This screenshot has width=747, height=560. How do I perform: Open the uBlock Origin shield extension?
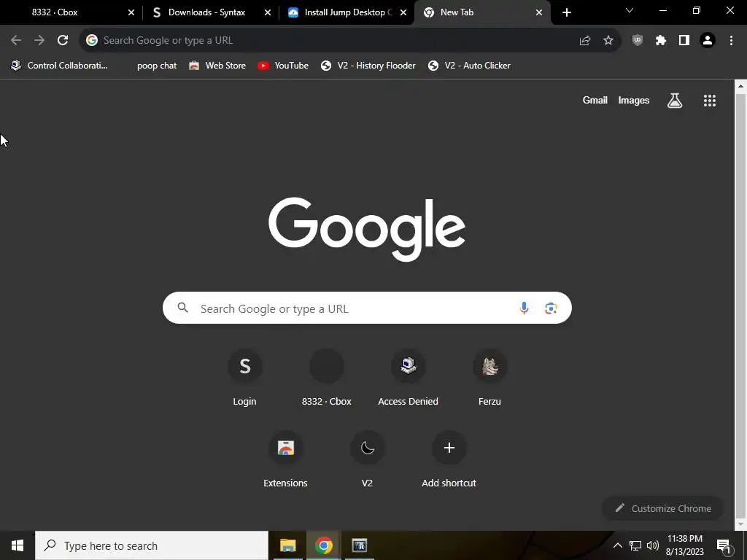pyautogui.click(x=638, y=41)
